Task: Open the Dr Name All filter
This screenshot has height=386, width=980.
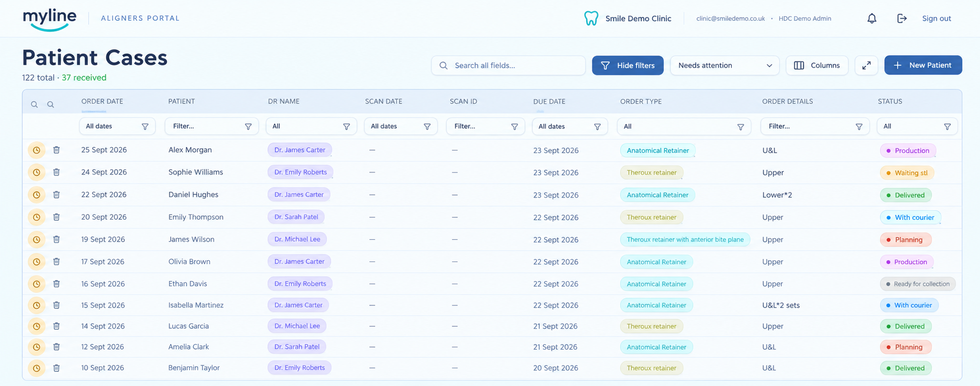Action: click(311, 126)
